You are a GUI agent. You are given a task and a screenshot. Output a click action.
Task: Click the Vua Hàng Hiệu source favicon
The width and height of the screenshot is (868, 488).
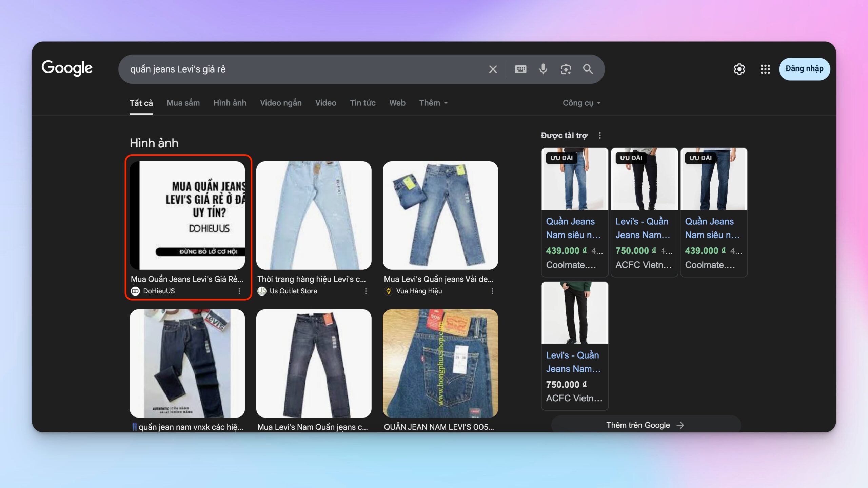tap(388, 291)
